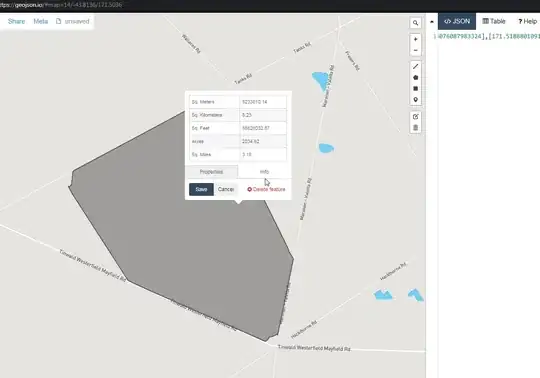The image size is (540, 378).
Task: Save the feature properties
Action: coord(201,189)
